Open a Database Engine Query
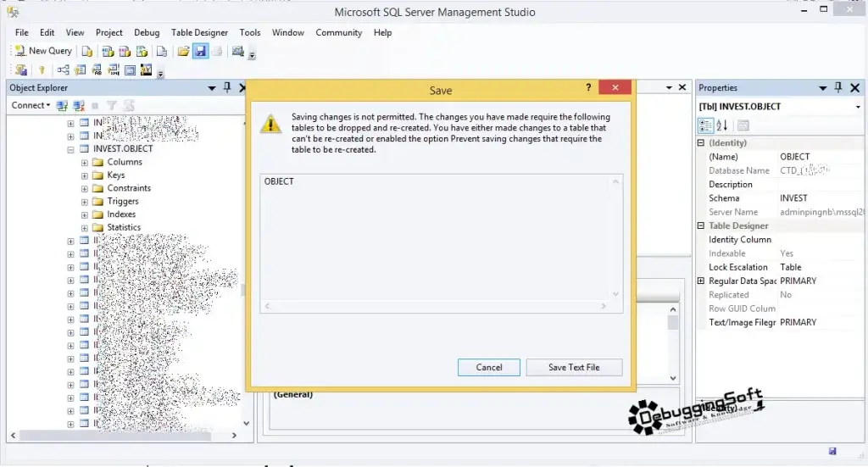Viewport: 868px width, 467px height. click(x=87, y=52)
